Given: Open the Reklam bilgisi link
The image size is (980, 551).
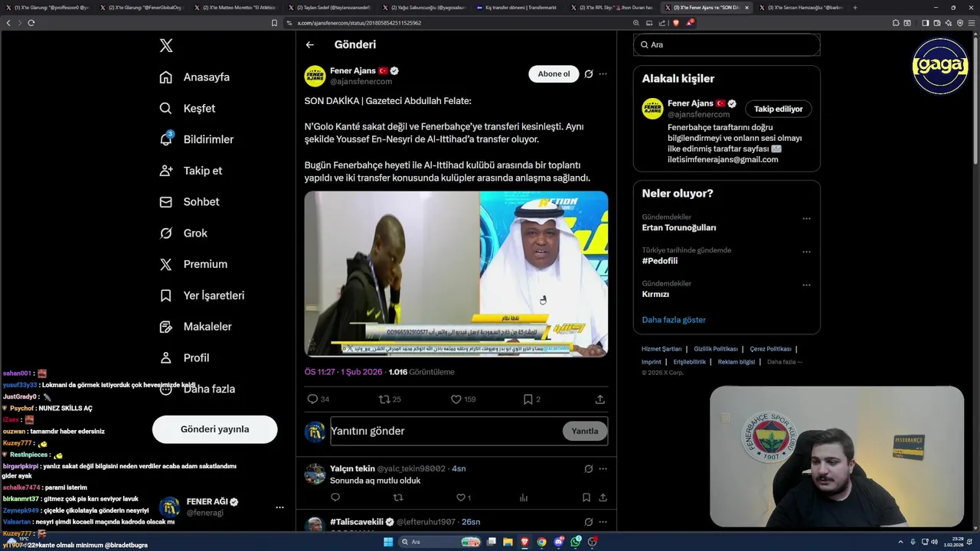Looking at the screenshot, I should [736, 362].
